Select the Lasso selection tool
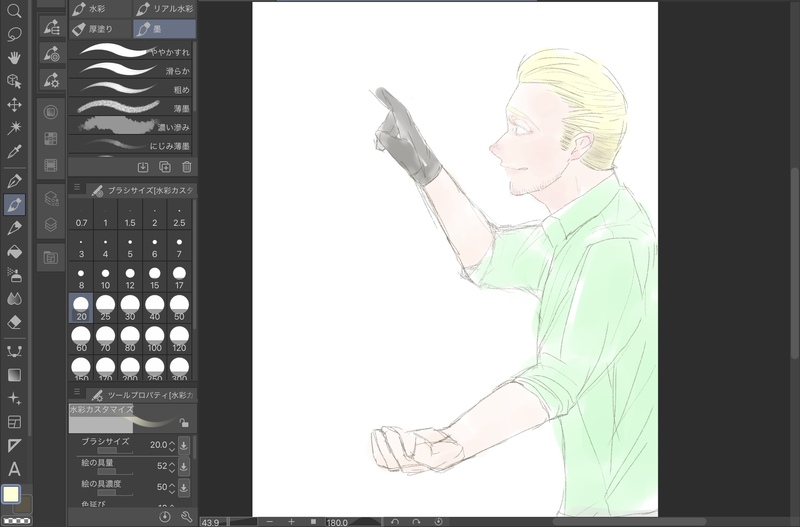 pyautogui.click(x=14, y=34)
